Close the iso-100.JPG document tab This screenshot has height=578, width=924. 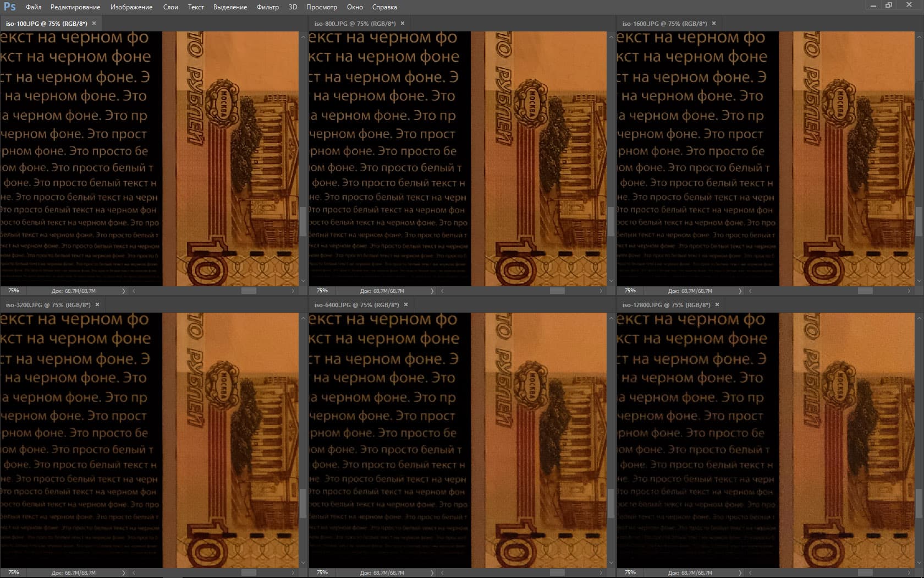tap(94, 23)
